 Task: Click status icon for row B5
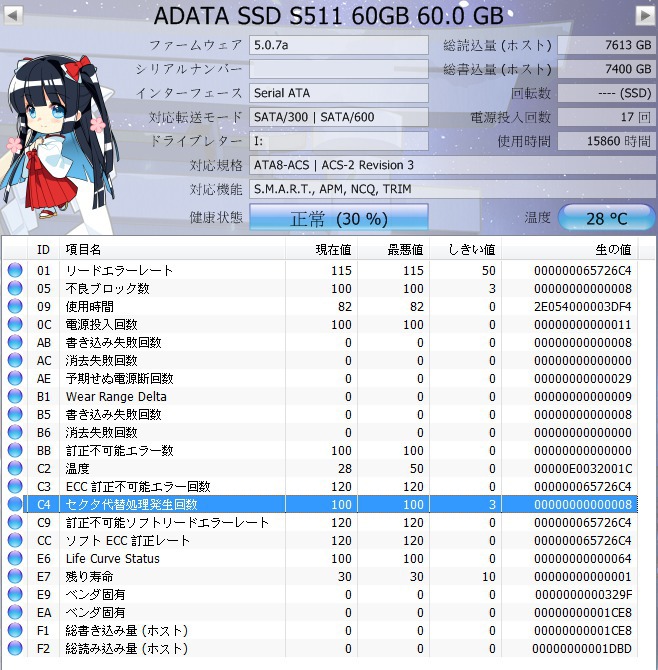point(15,414)
